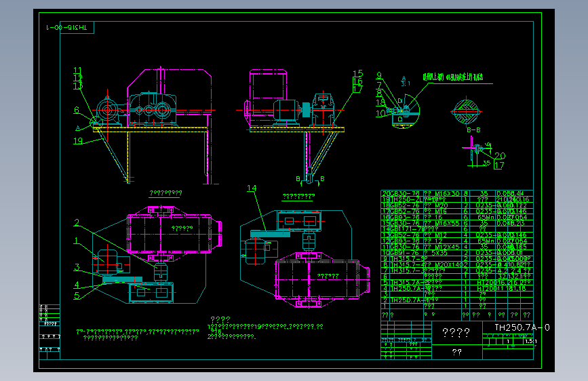Click the hatched B-B cross-section circle
This screenshot has width=588, height=381.
click(466, 111)
